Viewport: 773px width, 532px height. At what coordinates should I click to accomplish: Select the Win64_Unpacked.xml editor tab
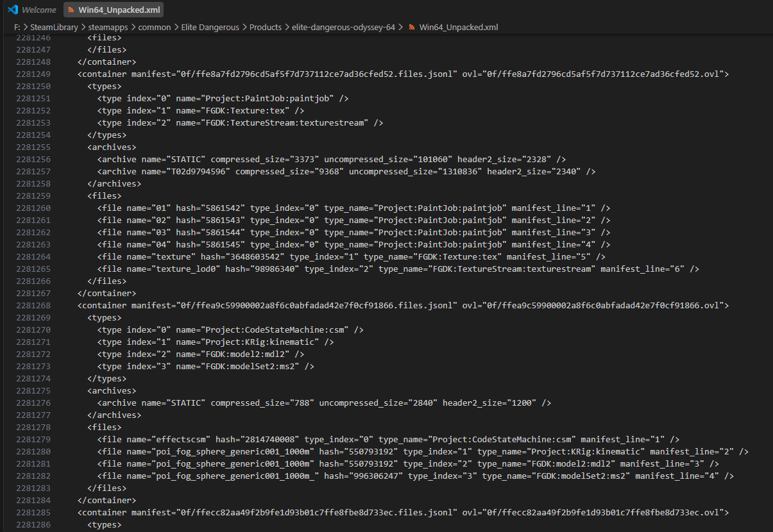[x=112, y=10]
